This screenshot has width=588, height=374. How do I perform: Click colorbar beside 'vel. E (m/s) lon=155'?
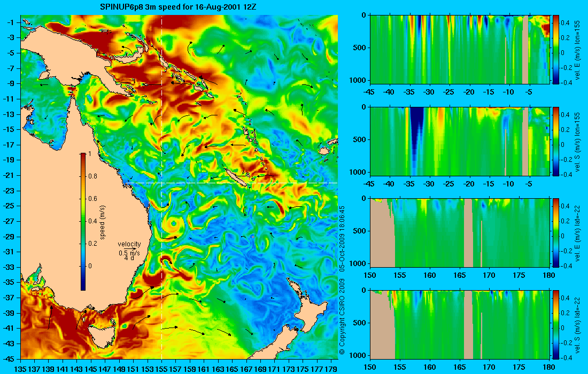point(556,50)
